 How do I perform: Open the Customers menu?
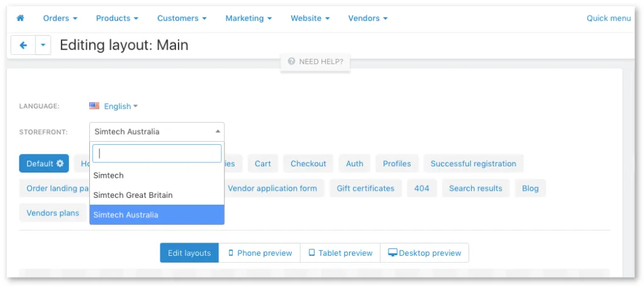point(182,18)
